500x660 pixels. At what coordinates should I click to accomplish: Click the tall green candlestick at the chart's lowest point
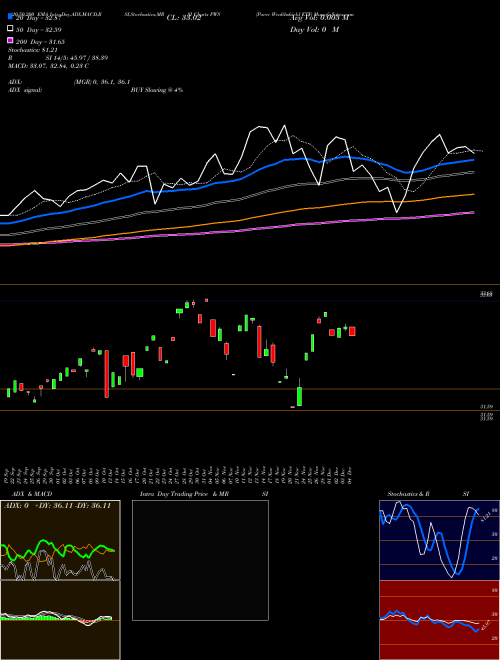tap(299, 396)
